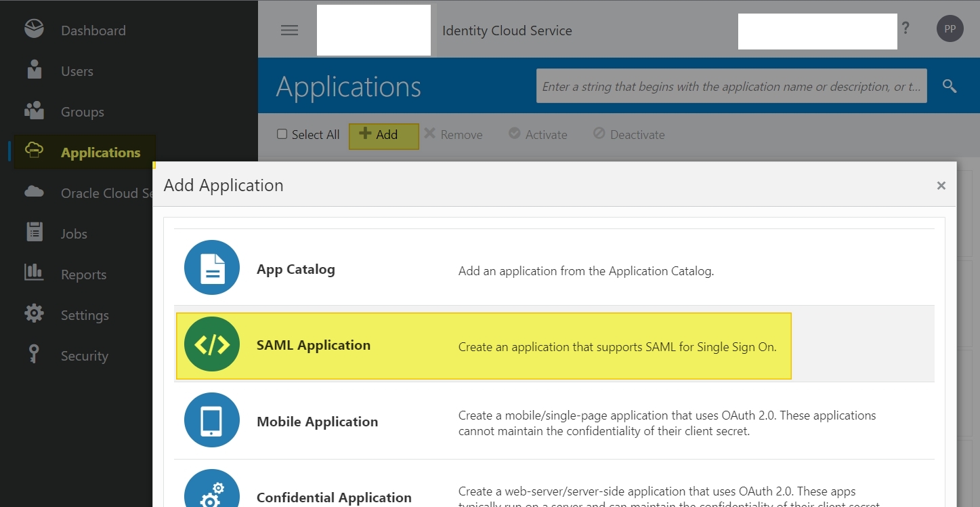
Task: Toggle the Select All checkbox
Action: click(282, 134)
